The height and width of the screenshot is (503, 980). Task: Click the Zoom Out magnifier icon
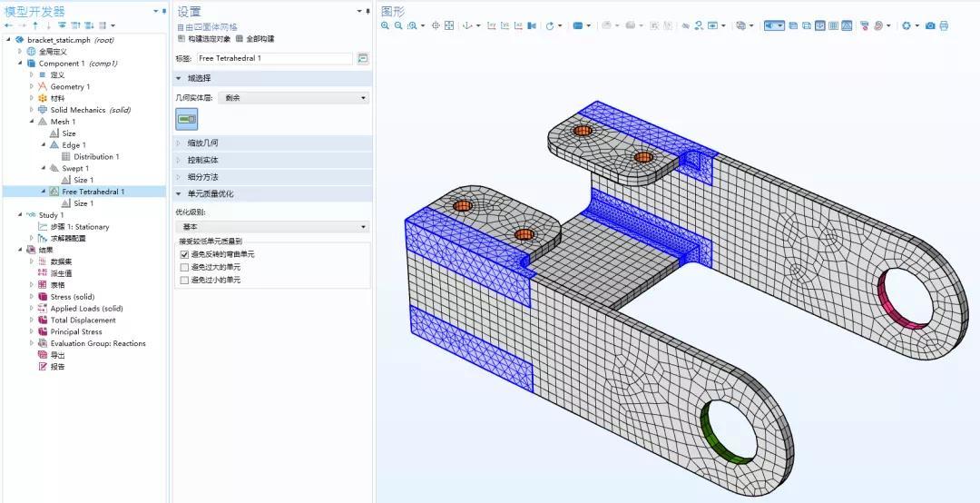coord(398,25)
